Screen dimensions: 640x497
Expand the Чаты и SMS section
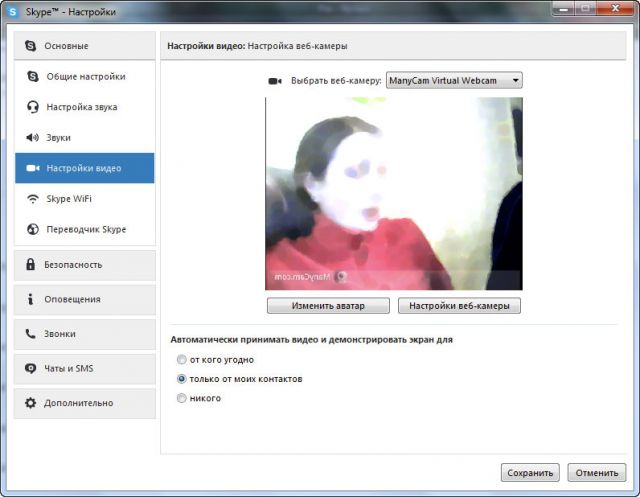pos(85,369)
